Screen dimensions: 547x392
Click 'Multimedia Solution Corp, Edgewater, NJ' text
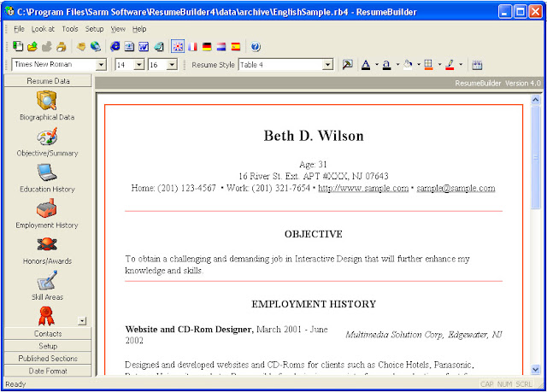(424, 335)
